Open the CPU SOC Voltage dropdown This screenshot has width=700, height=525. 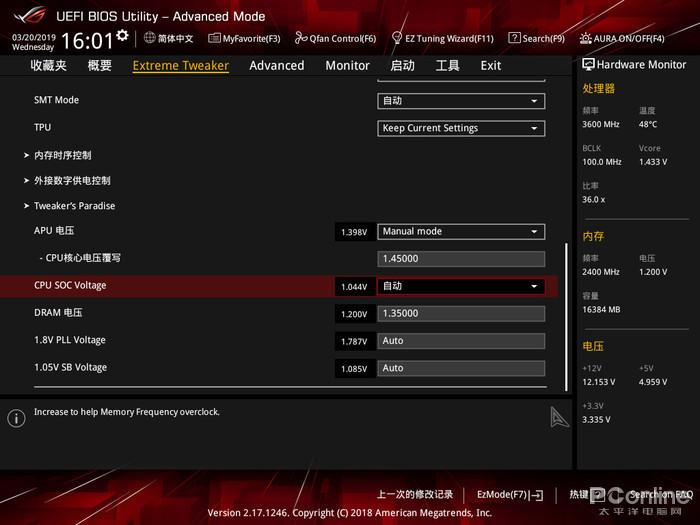(x=461, y=287)
